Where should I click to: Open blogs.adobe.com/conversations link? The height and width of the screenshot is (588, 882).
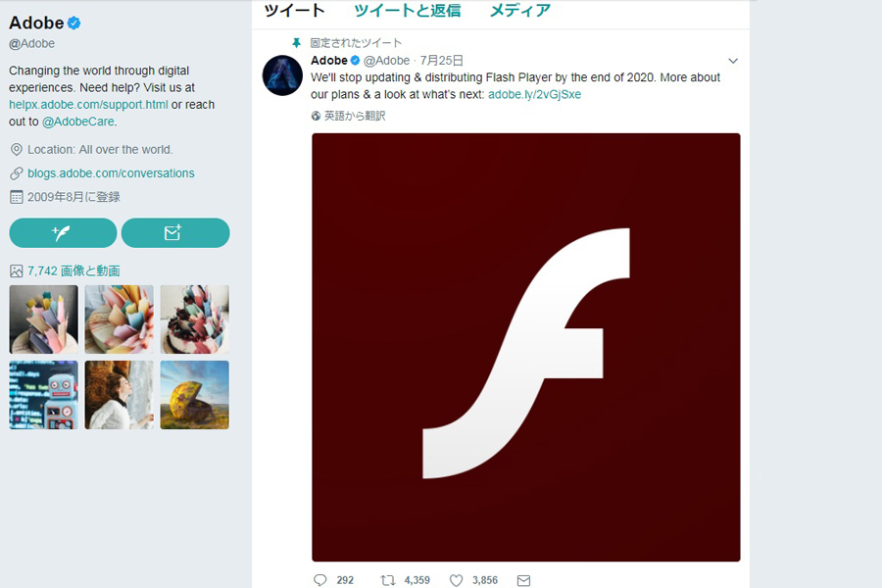pyautogui.click(x=111, y=173)
